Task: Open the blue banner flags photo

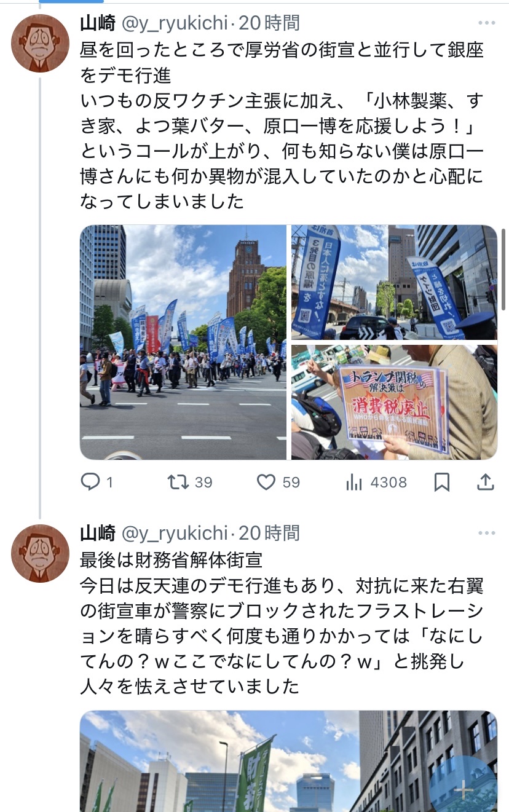Action: coord(394,282)
